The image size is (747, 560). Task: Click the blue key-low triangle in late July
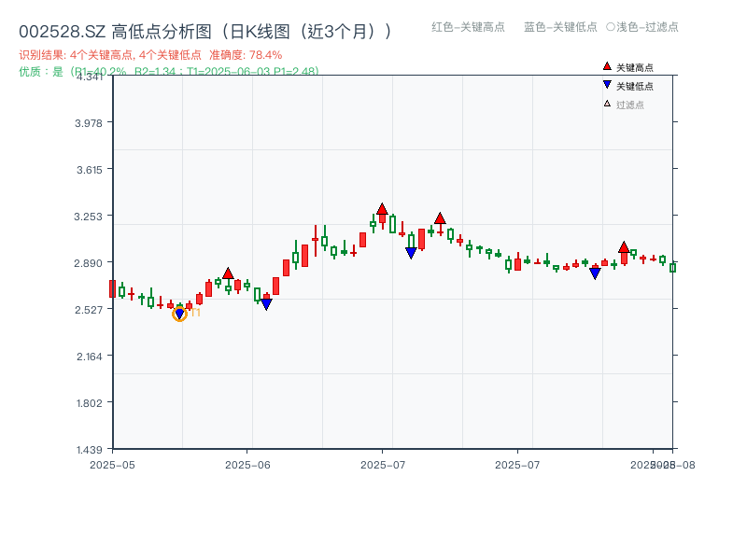coord(595,272)
